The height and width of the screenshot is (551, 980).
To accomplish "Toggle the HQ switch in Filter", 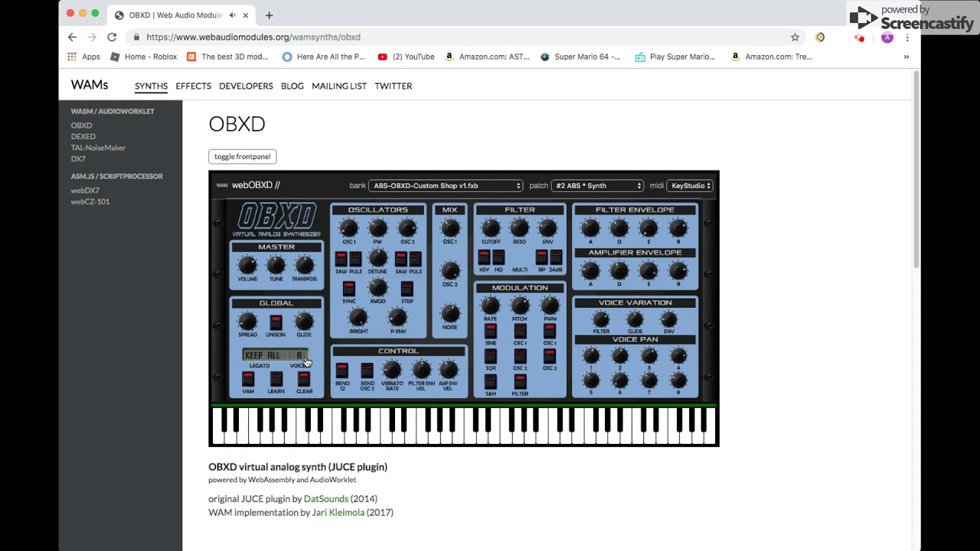I will point(498,257).
